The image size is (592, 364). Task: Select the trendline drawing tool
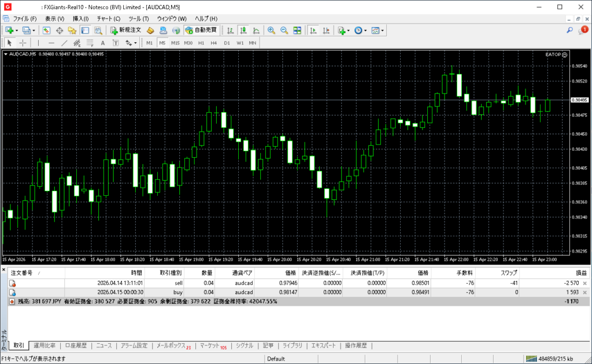click(64, 43)
